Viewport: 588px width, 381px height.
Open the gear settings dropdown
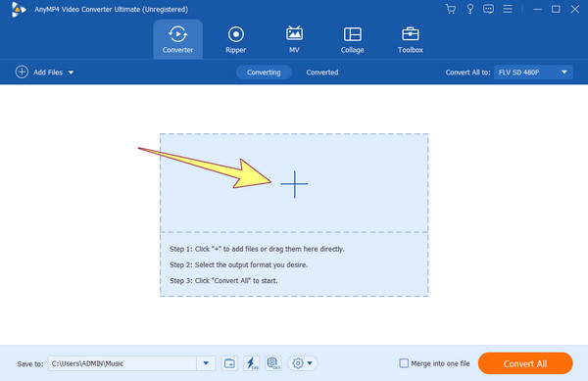(x=302, y=363)
